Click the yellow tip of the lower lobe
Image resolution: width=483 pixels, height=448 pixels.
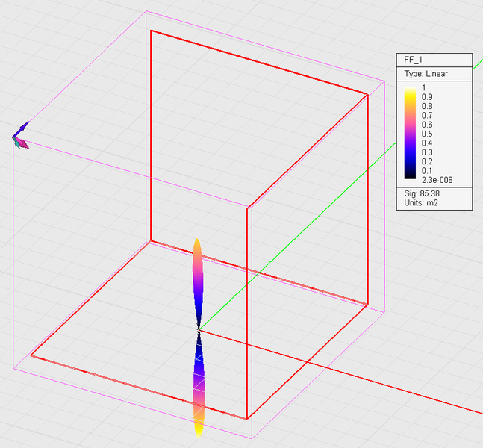199,429
